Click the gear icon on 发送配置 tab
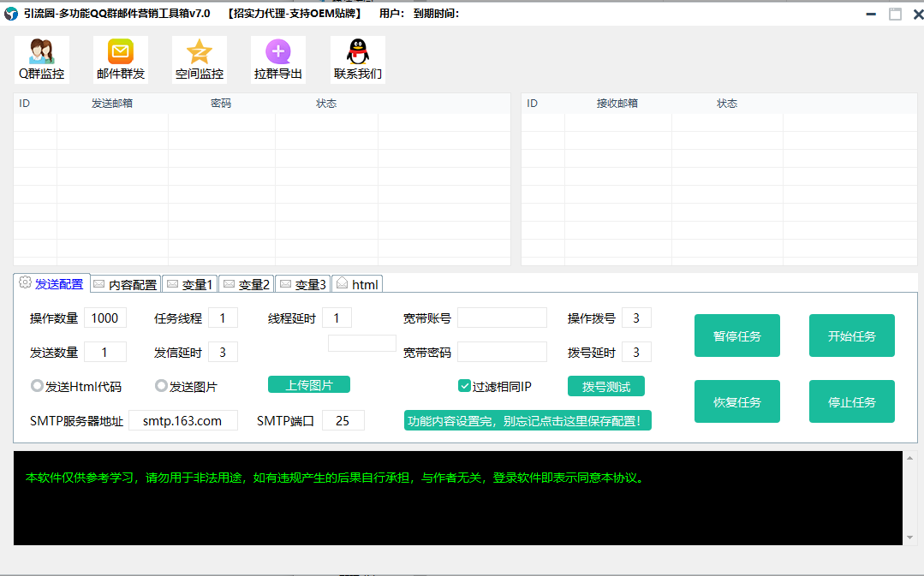924x576 pixels. 25,282
